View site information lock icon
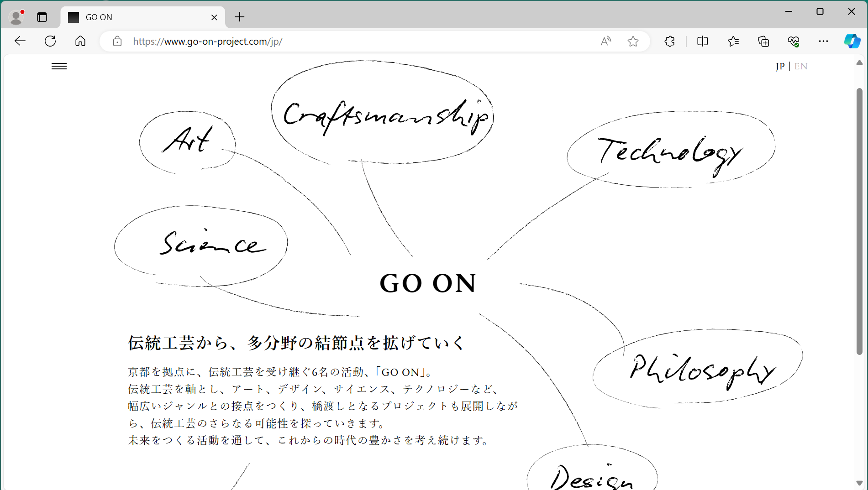 coord(117,42)
